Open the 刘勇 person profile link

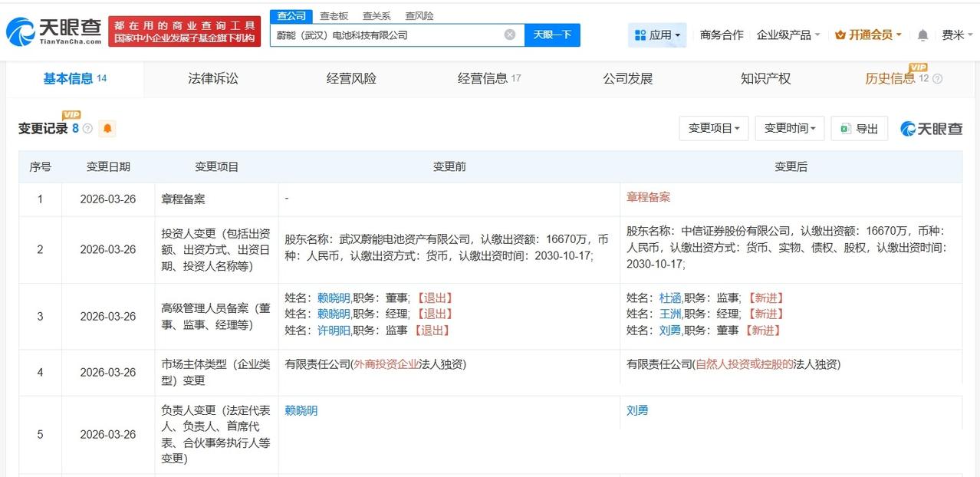point(637,410)
